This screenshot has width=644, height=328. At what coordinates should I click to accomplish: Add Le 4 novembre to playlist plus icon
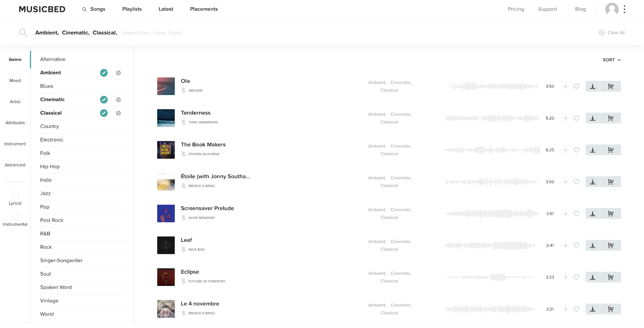point(565,309)
